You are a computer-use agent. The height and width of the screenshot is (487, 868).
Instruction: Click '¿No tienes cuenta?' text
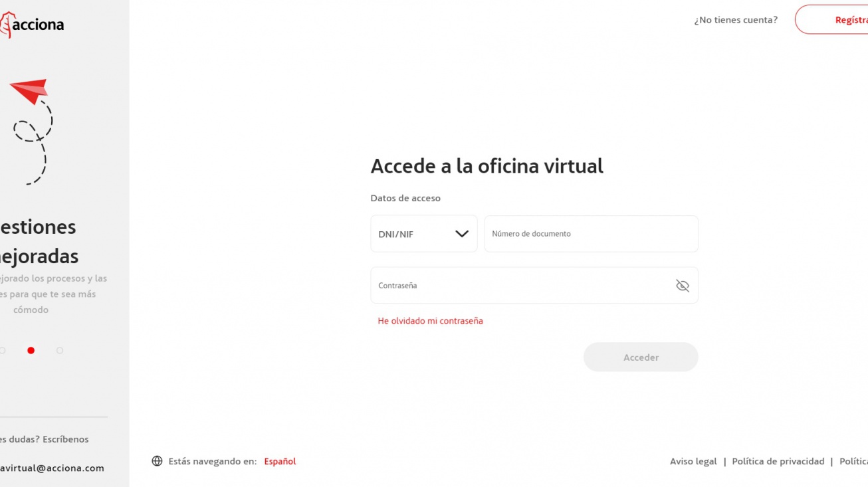736,20
